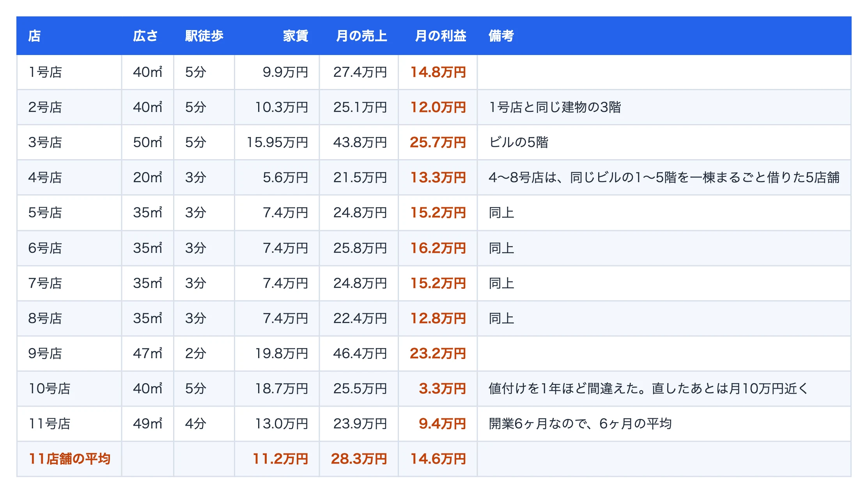Click the 駅徒歩 column header
The height and width of the screenshot is (494, 868).
[204, 36]
